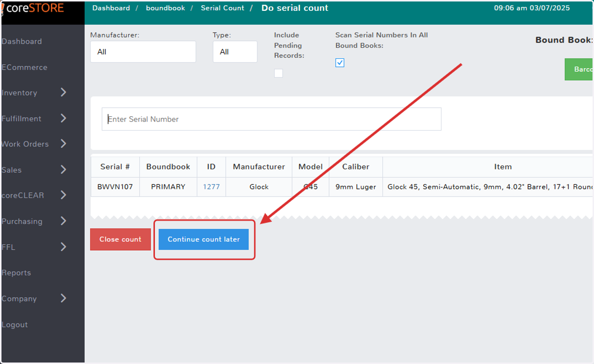Sort by Serial # column header
This screenshot has width=594, height=364.
click(x=115, y=167)
